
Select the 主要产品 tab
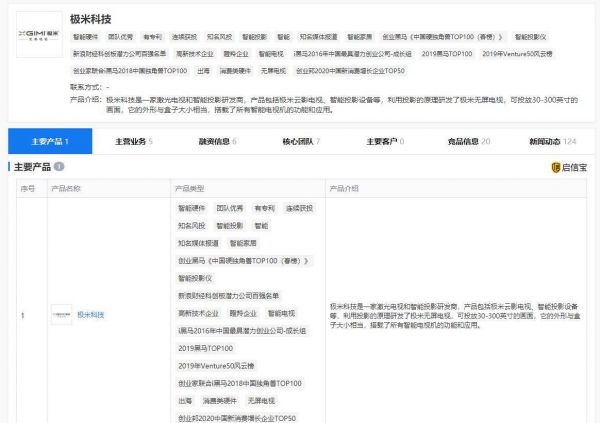48,141
